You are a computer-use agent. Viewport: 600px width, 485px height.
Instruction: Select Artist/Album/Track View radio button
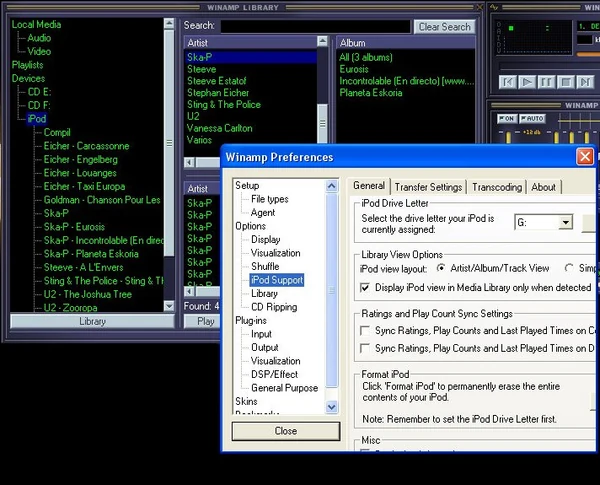441,268
